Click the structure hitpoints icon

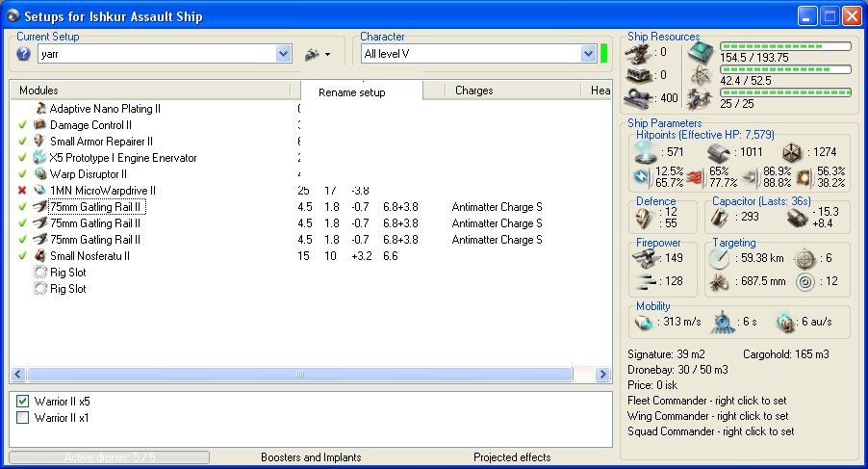point(792,152)
